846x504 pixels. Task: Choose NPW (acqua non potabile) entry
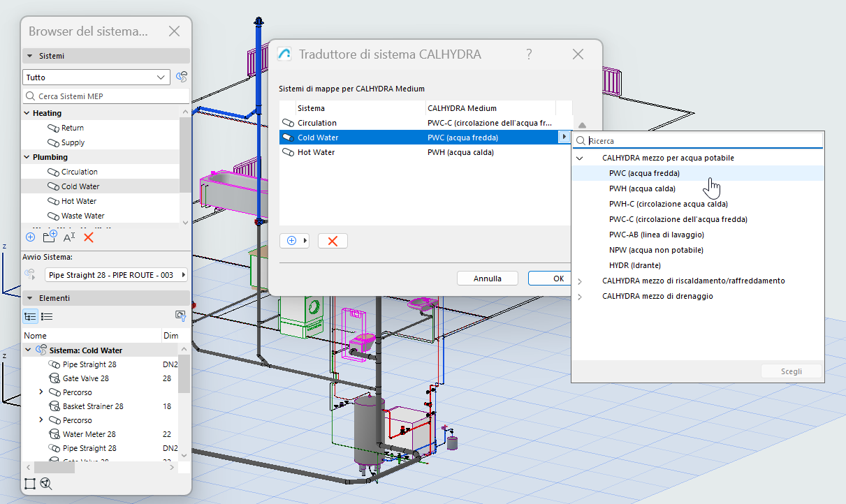pos(655,250)
